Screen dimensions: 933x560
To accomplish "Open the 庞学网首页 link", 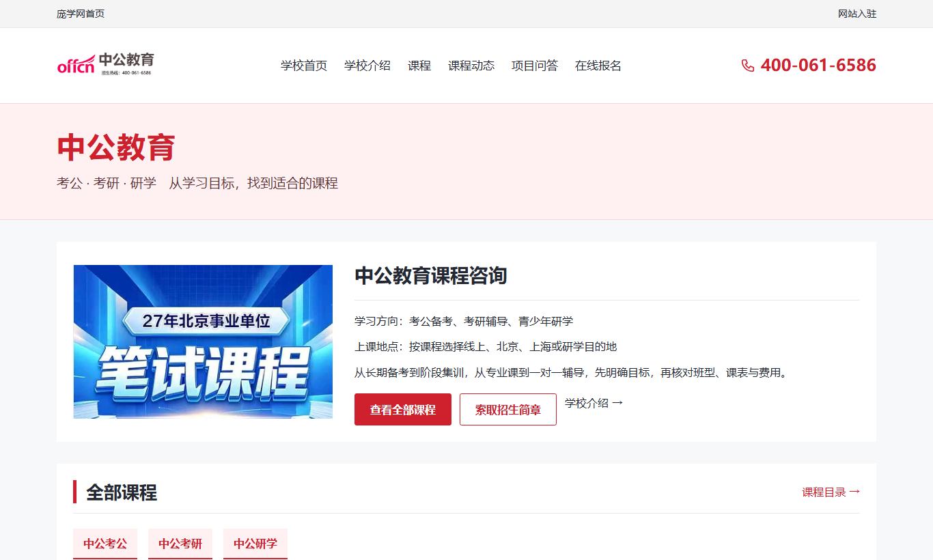I will click(x=81, y=14).
